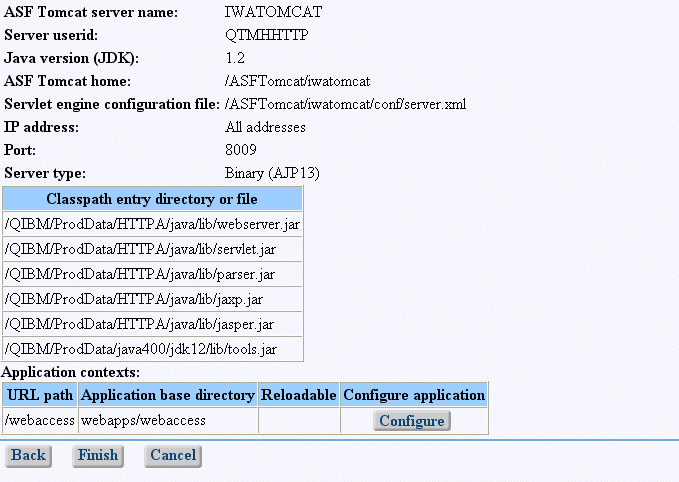Select the jaxp.jar classpath row

pos(152,299)
